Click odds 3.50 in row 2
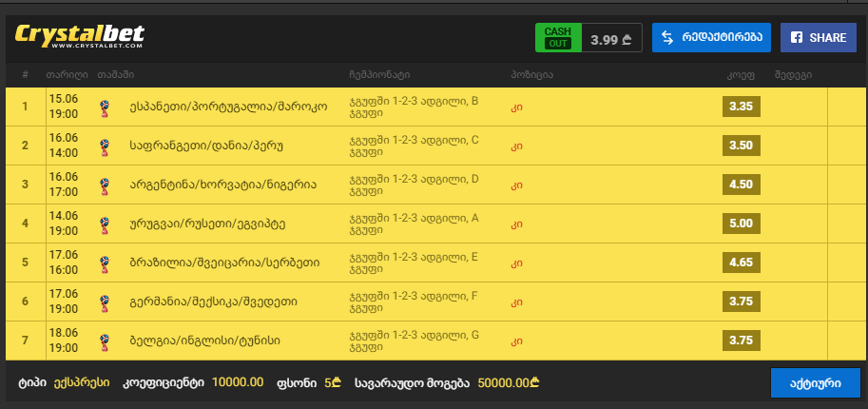 click(742, 146)
